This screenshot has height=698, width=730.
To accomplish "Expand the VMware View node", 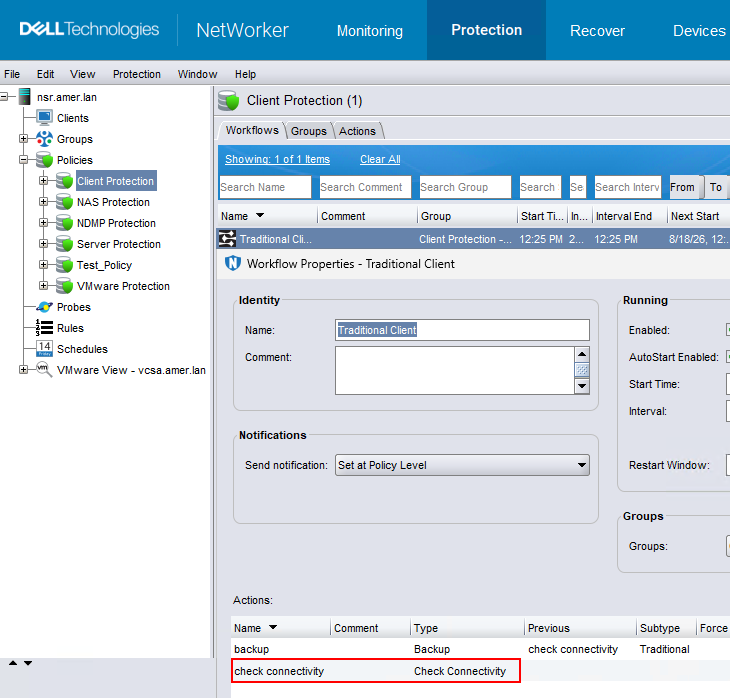I will (x=23, y=370).
